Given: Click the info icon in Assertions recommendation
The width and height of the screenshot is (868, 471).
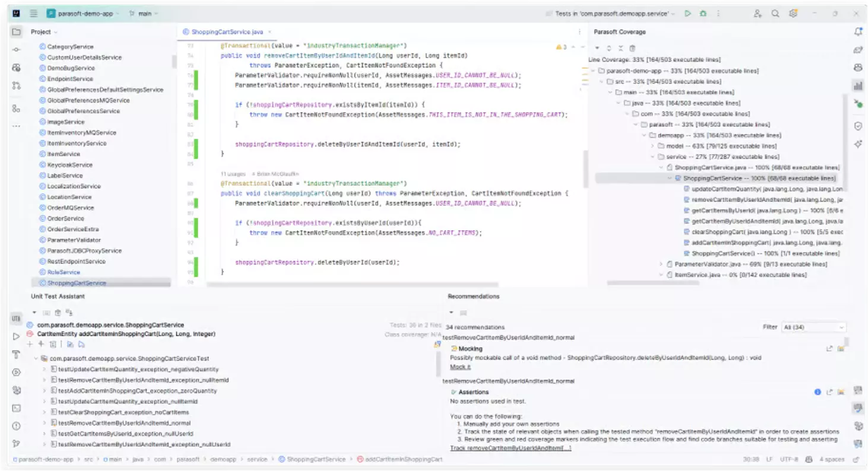Looking at the screenshot, I should tap(818, 392).
